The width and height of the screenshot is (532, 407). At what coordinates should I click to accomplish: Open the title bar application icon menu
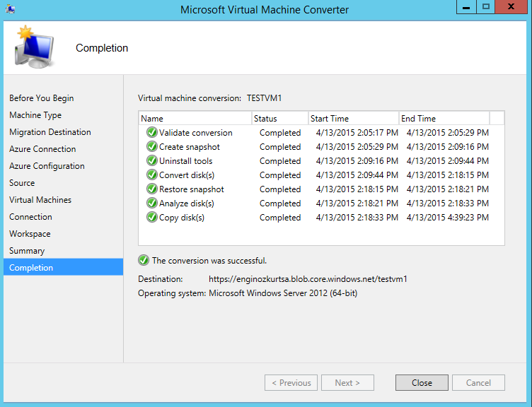coord(10,8)
